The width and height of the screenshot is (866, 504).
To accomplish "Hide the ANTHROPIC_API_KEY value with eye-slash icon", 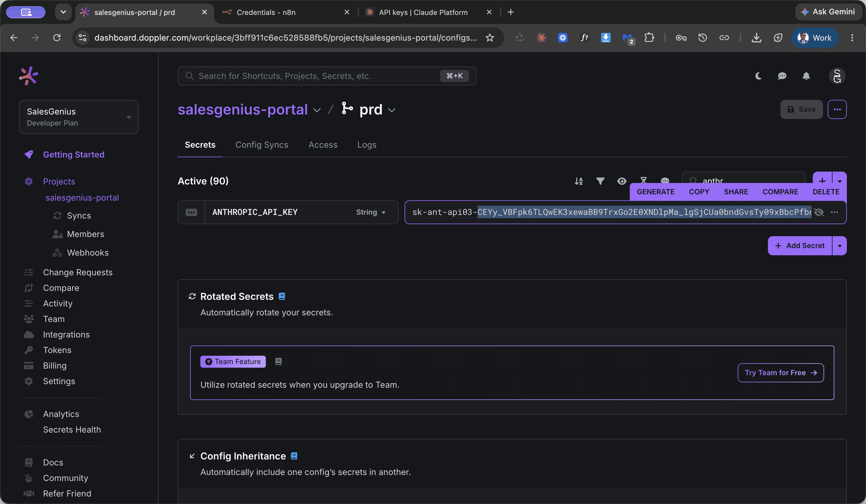I will click(819, 212).
